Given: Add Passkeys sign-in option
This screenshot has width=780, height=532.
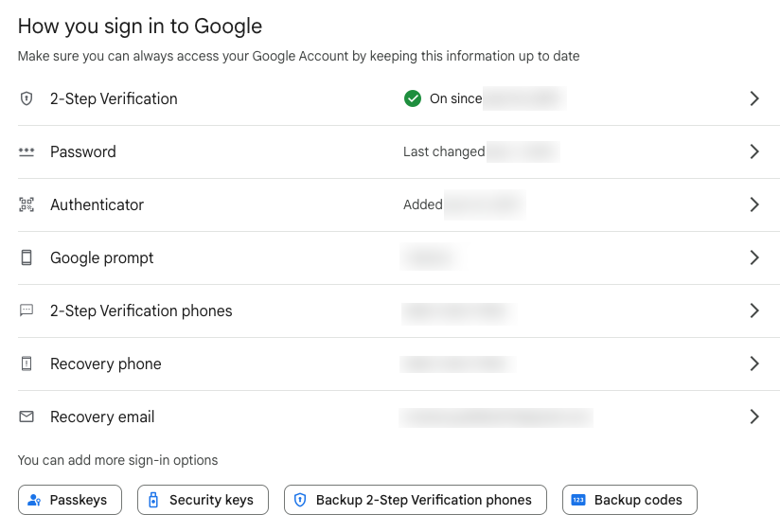Looking at the screenshot, I should 70,500.
